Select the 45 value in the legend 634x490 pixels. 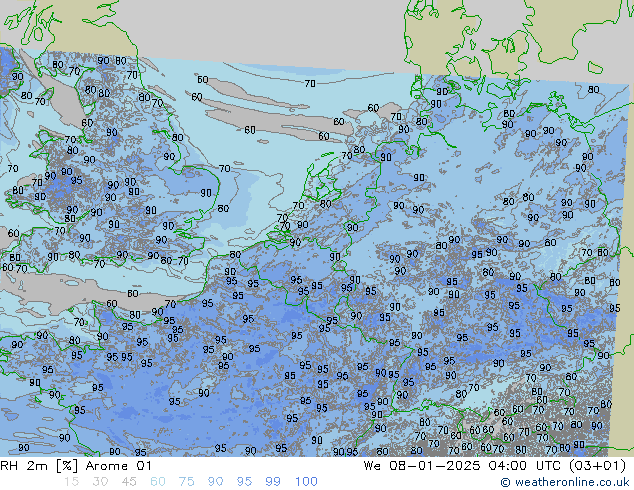129,482
